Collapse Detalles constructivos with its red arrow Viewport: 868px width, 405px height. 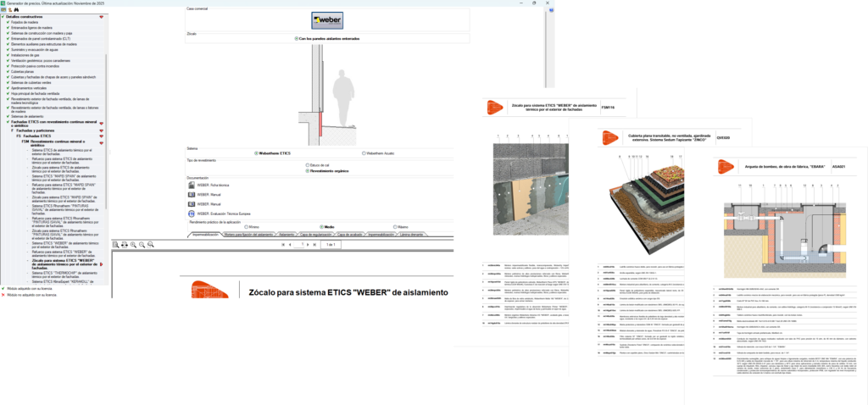102,17
